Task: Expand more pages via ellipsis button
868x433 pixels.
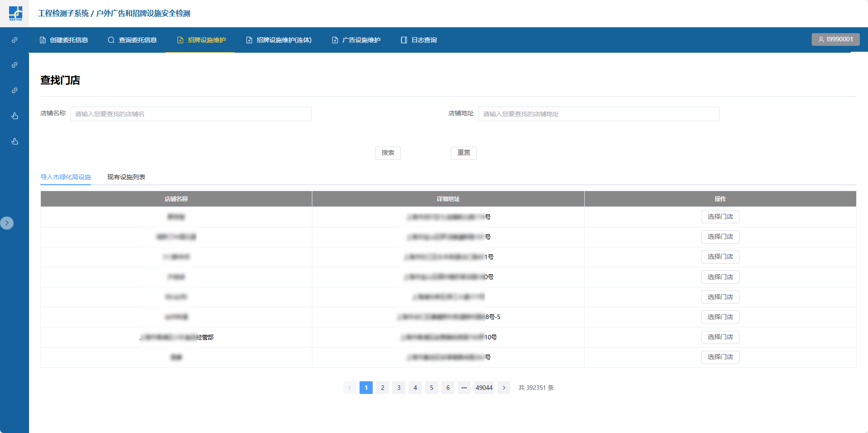Action: (464, 388)
